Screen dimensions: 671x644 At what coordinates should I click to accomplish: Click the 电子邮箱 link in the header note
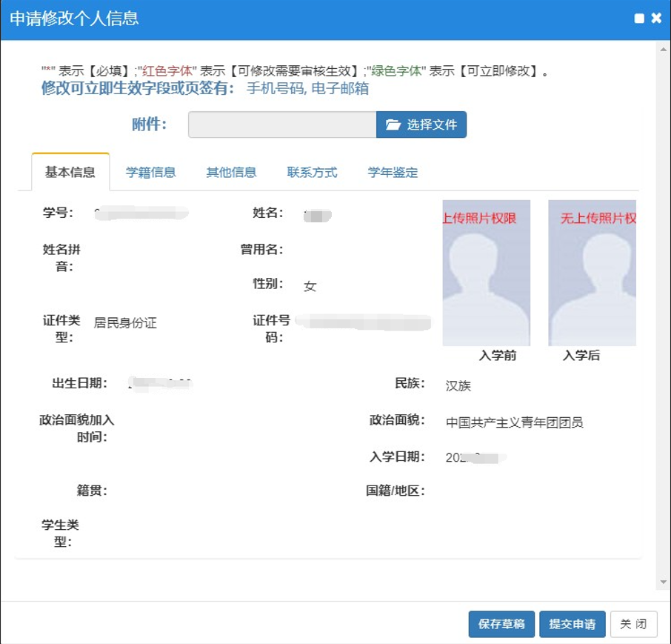pyautogui.click(x=341, y=89)
